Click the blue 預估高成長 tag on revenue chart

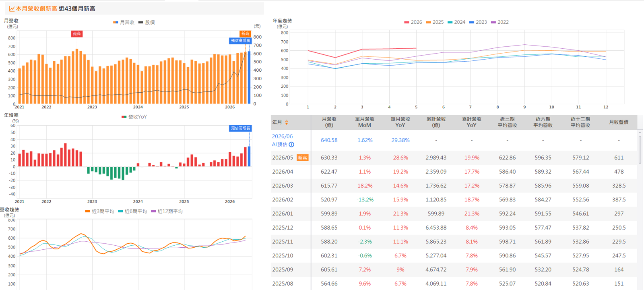(240, 41)
